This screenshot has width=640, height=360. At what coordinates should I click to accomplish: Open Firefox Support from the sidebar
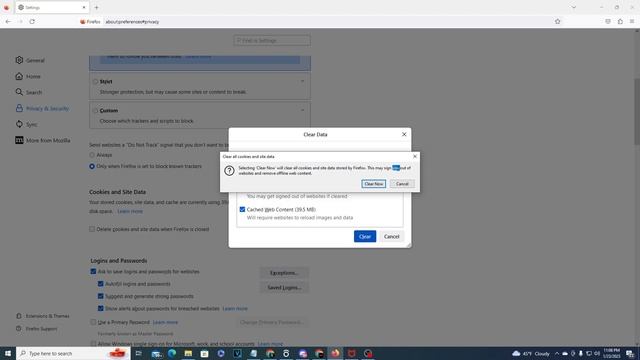[37, 329]
